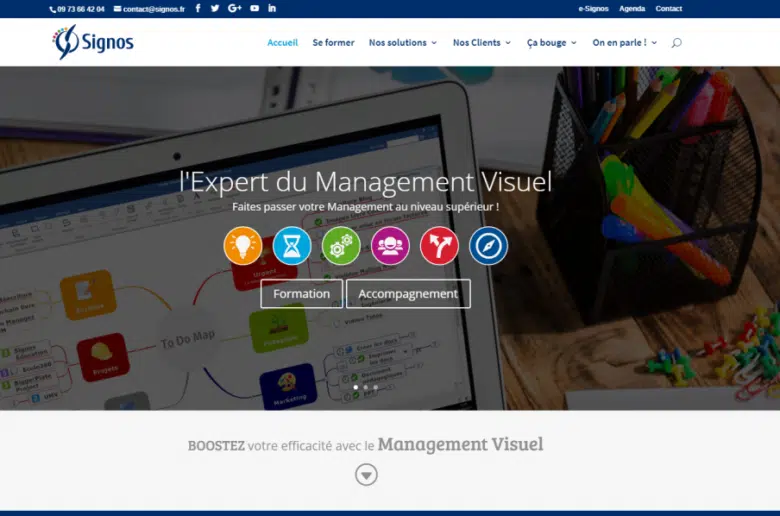Go to the Accueil menu item
The image size is (780, 516).
(282, 43)
